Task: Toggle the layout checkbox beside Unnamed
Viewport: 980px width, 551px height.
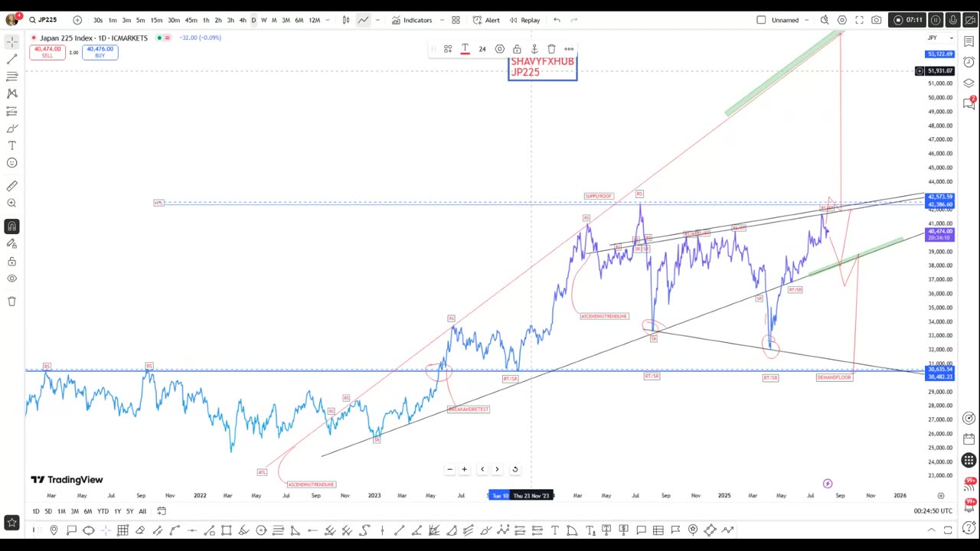Action: tap(761, 20)
